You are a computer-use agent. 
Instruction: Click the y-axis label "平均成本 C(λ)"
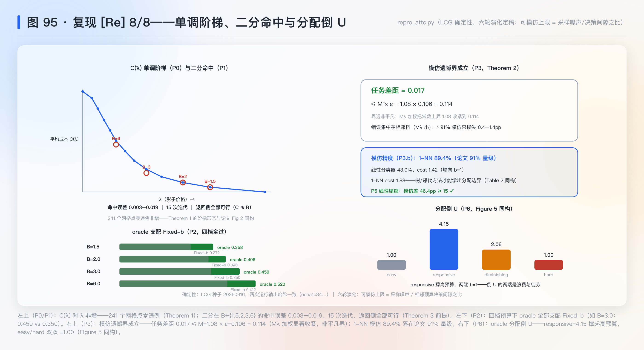coord(64,139)
